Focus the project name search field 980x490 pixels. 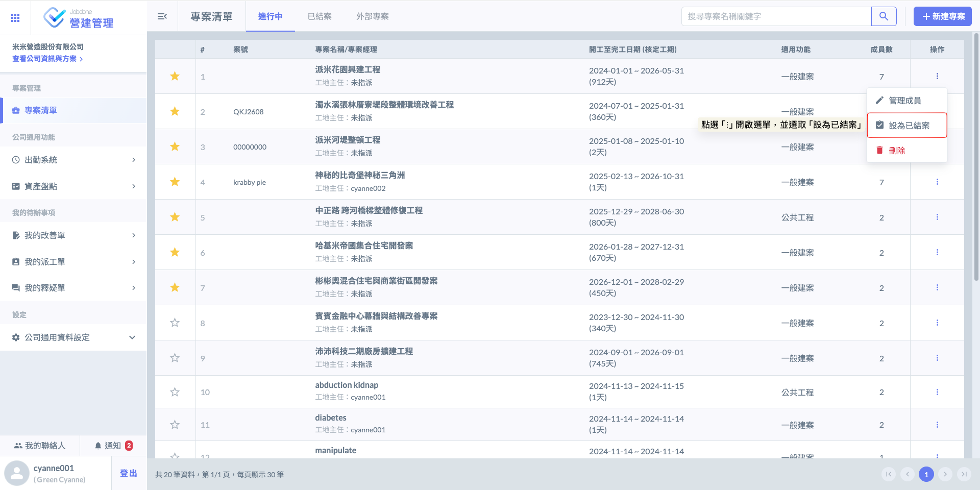pyautogui.click(x=776, y=16)
